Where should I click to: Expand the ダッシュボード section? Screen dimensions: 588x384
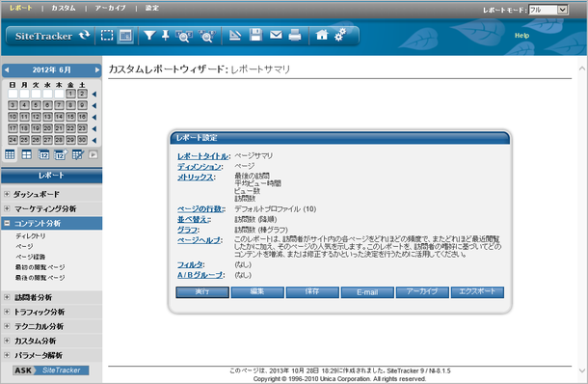click(x=7, y=194)
